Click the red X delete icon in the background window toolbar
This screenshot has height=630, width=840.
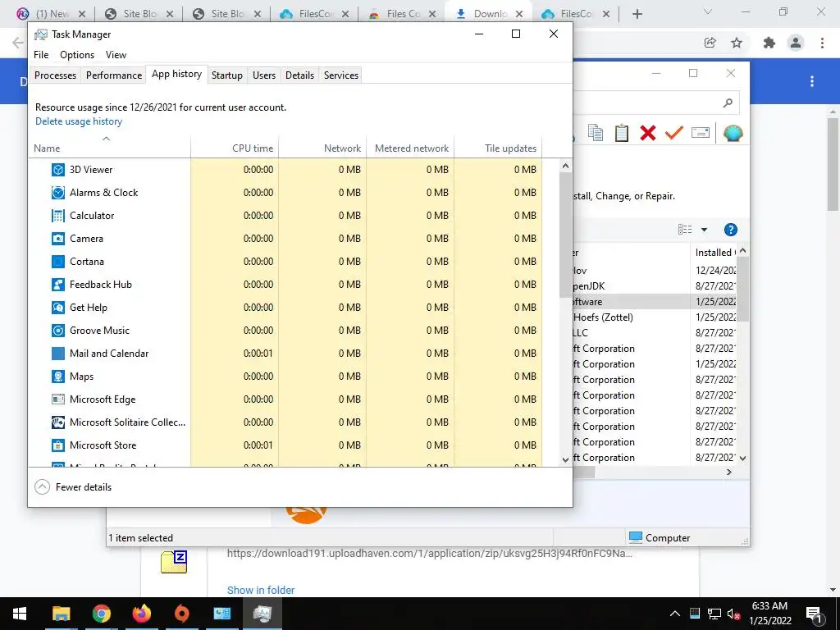(648, 133)
